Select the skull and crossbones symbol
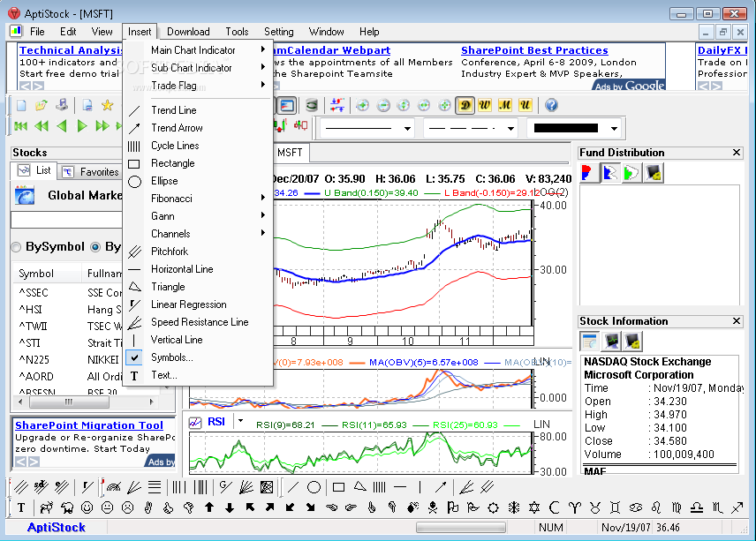 [x=433, y=507]
